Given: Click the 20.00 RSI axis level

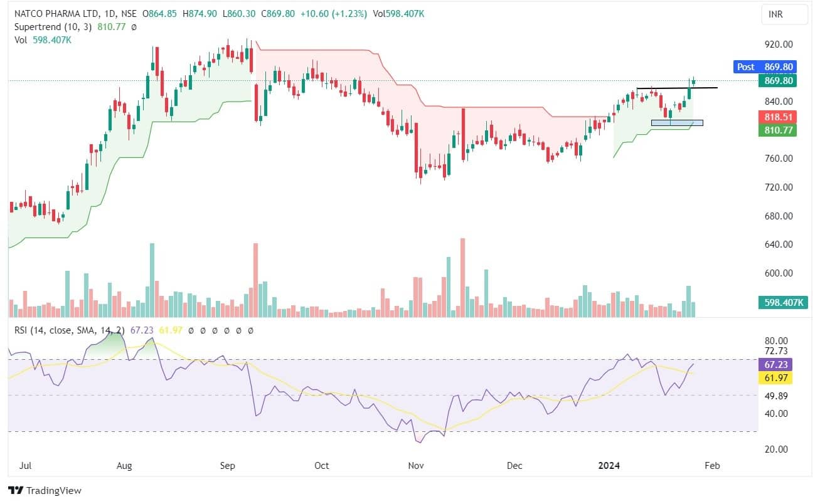Looking at the screenshot, I should (777, 449).
